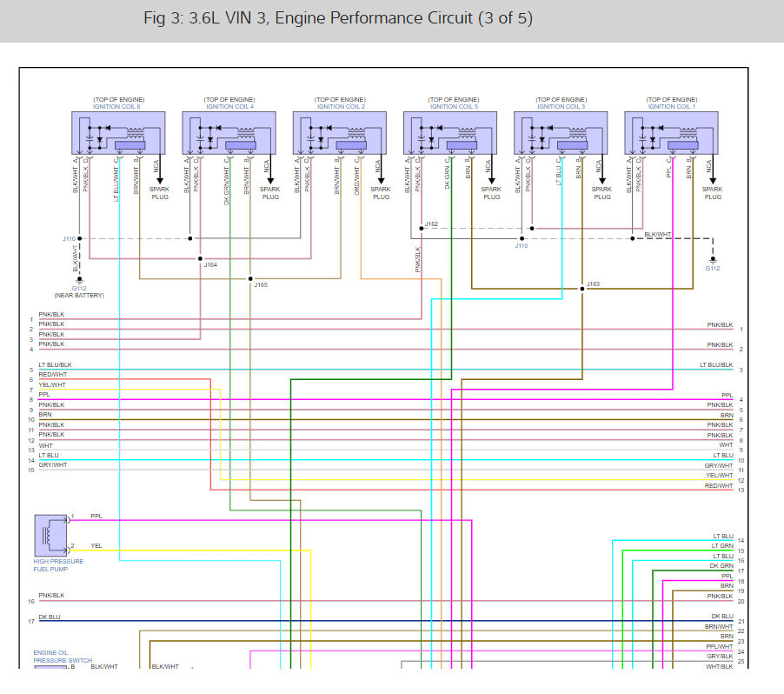Select the 'IGNITION COIL 2' label

tap(341, 107)
